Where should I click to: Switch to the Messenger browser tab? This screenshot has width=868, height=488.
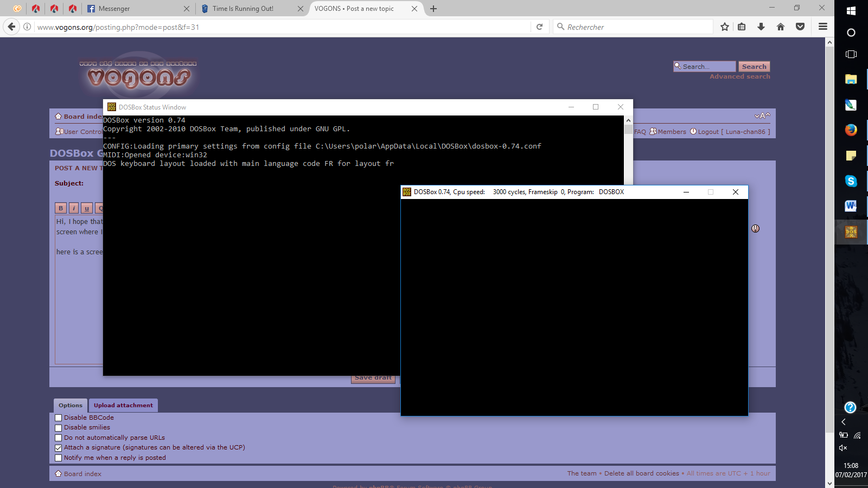coord(138,9)
